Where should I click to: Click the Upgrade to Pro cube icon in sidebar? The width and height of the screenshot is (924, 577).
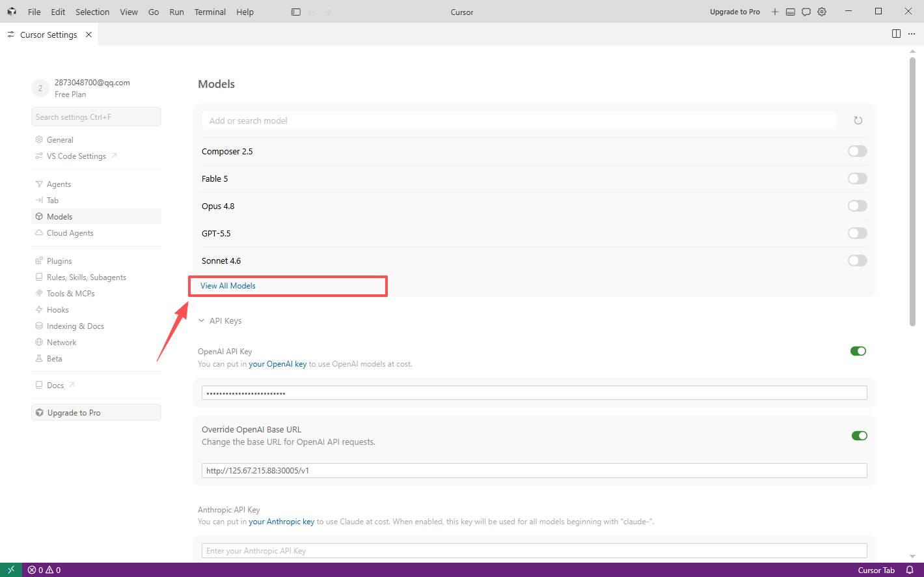(x=40, y=413)
